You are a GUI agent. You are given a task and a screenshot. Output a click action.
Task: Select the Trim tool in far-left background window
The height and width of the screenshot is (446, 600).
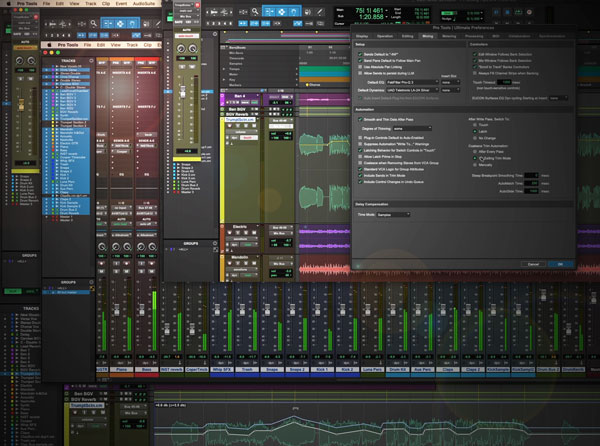(x=108, y=24)
